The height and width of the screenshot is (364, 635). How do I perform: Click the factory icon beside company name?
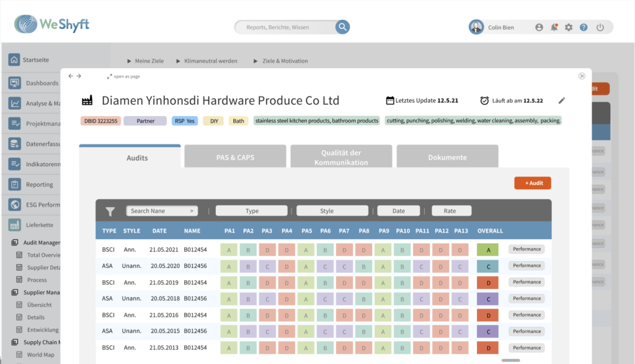tap(87, 100)
